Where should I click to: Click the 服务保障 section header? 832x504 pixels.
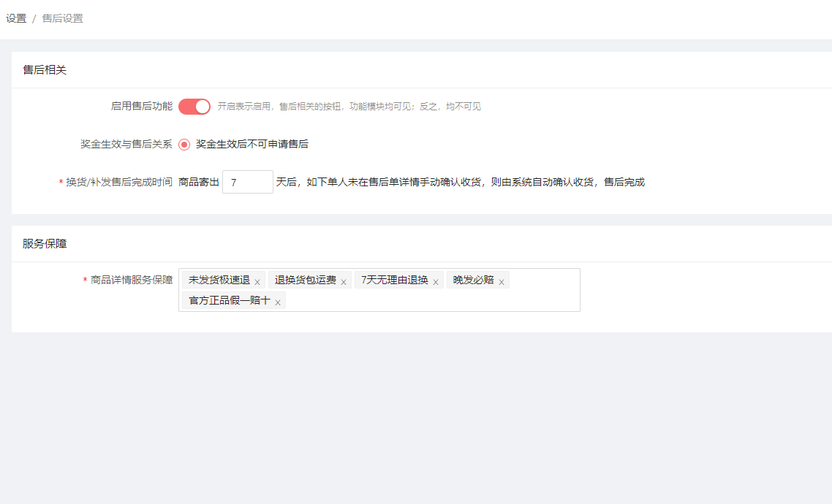click(45, 244)
